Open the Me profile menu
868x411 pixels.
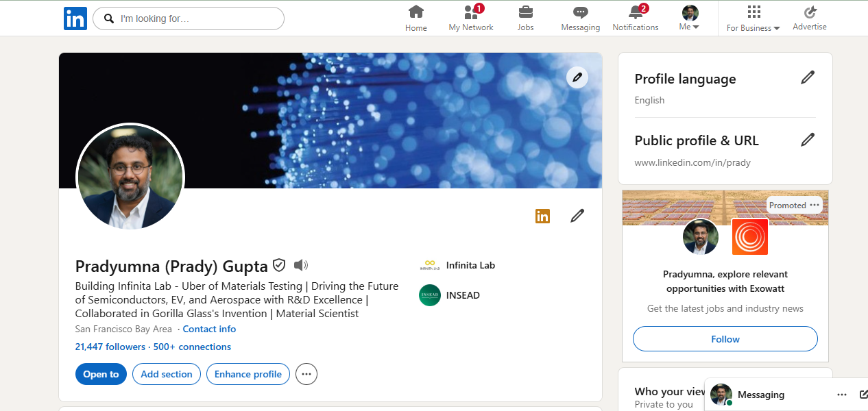(690, 18)
